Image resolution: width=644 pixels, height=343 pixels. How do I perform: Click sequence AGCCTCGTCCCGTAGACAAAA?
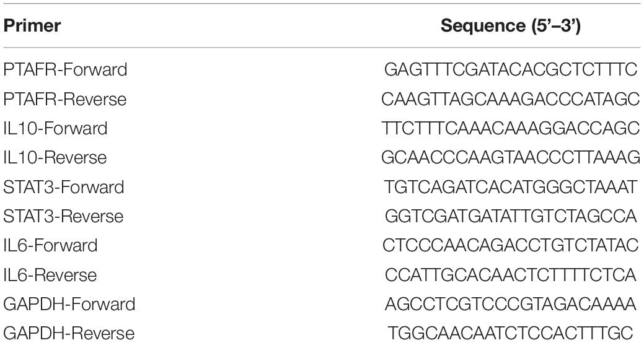coord(511,304)
